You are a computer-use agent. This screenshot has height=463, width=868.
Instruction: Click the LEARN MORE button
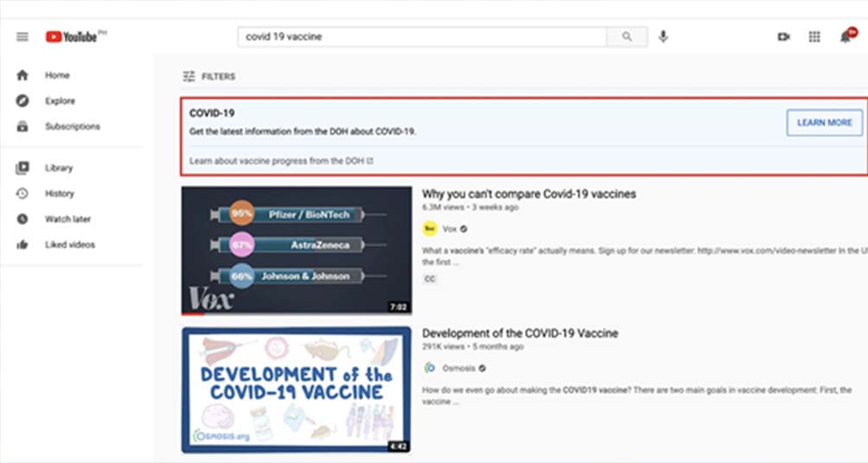[x=824, y=122]
